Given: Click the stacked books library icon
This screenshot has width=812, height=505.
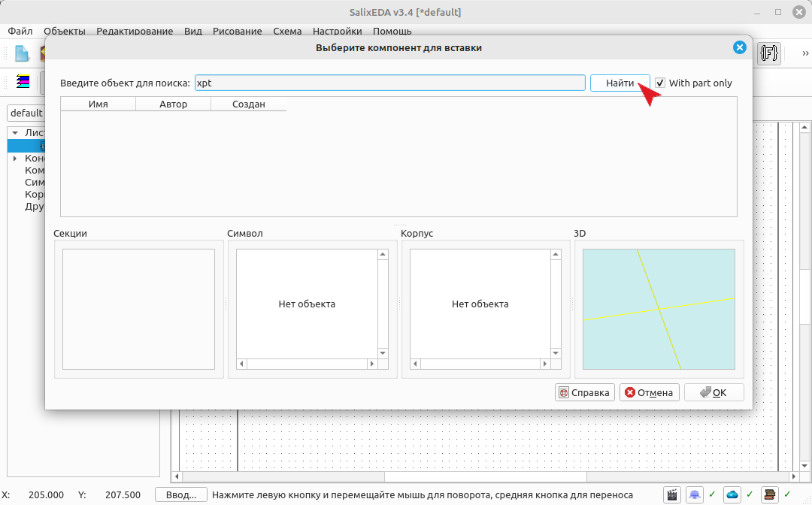Looking at the screenshot, I should pyautogui.click(x=770, y=494).
